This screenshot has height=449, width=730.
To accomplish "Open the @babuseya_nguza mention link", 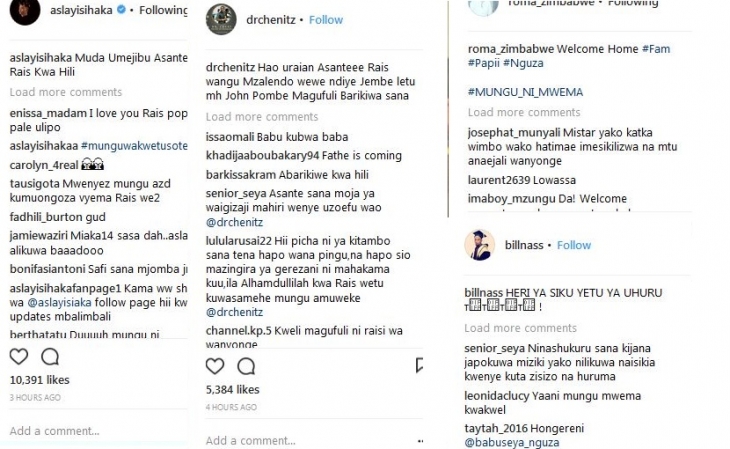I will (512, 442).
